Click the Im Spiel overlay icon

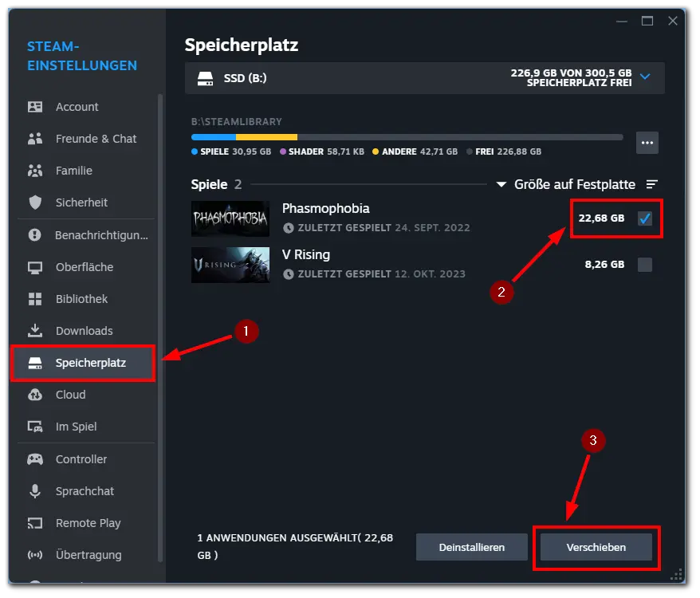tap(35, 427)
